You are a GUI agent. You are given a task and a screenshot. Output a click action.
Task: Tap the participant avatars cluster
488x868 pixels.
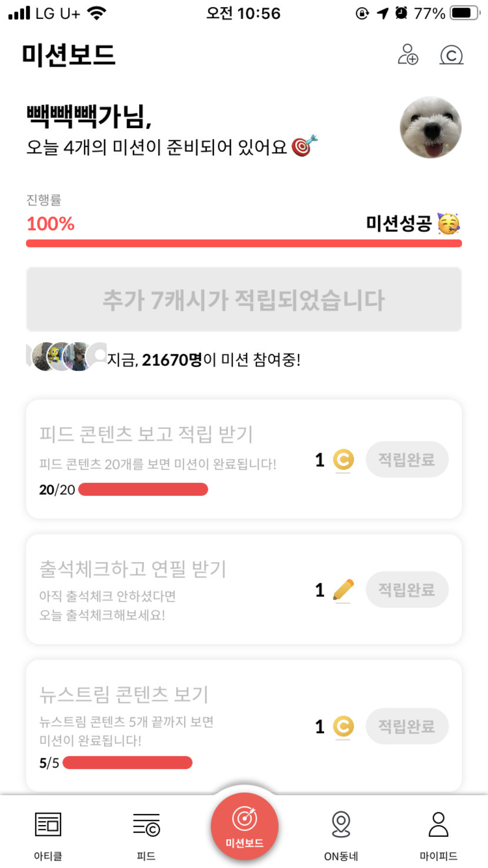pyautogui.click(x=66, y=356)
